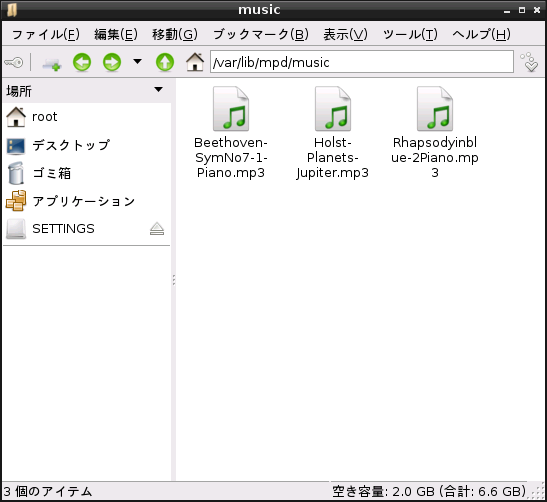Viewport: 547px width, 502px height.
Task: Click the 空き容量 free space status text
Action: click(x=429, y=492)
